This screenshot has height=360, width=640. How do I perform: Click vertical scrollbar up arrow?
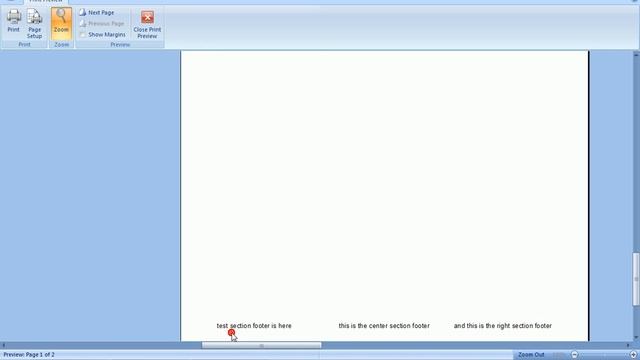click(x=636, y=54)
